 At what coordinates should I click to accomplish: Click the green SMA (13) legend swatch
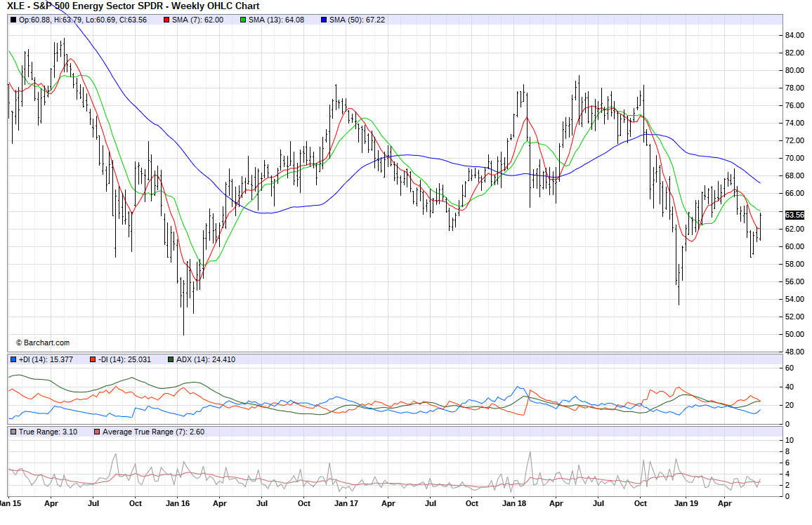(244, 20)
